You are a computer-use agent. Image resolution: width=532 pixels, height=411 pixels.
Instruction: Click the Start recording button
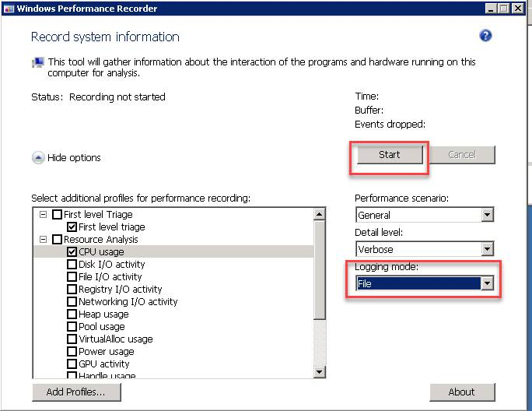[390, 155]
